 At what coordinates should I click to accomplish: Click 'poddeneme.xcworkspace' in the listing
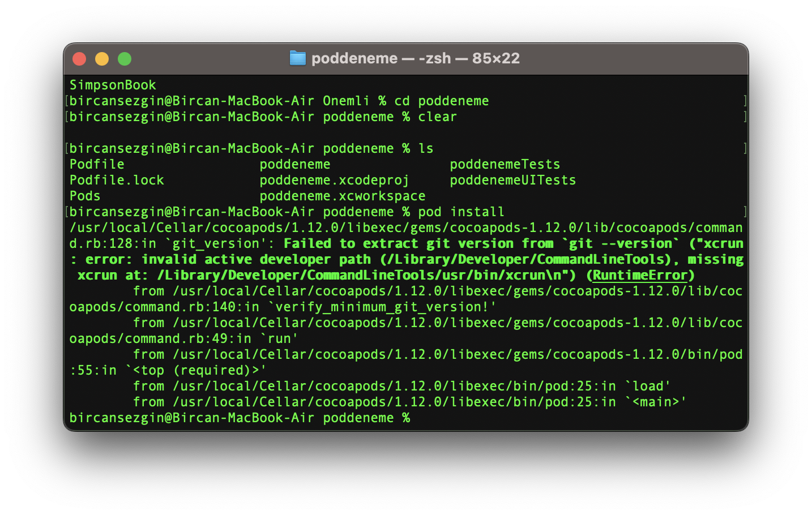point(342,196)
